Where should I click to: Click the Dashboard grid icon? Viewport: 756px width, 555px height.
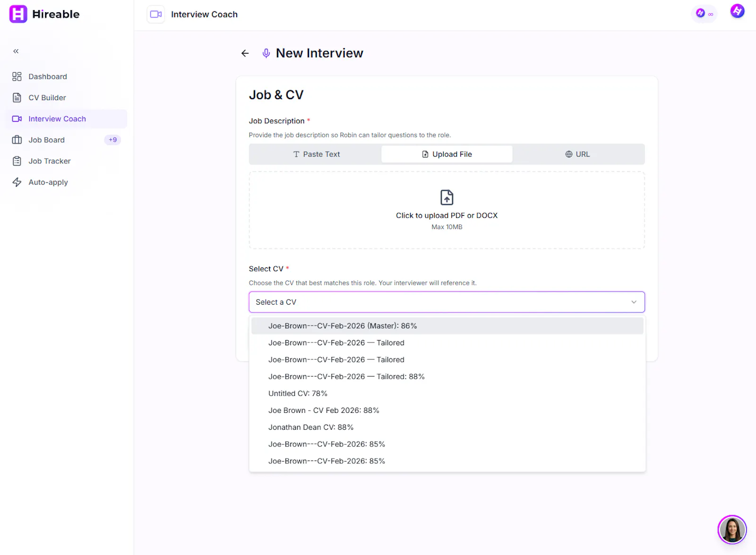[17, 77]
